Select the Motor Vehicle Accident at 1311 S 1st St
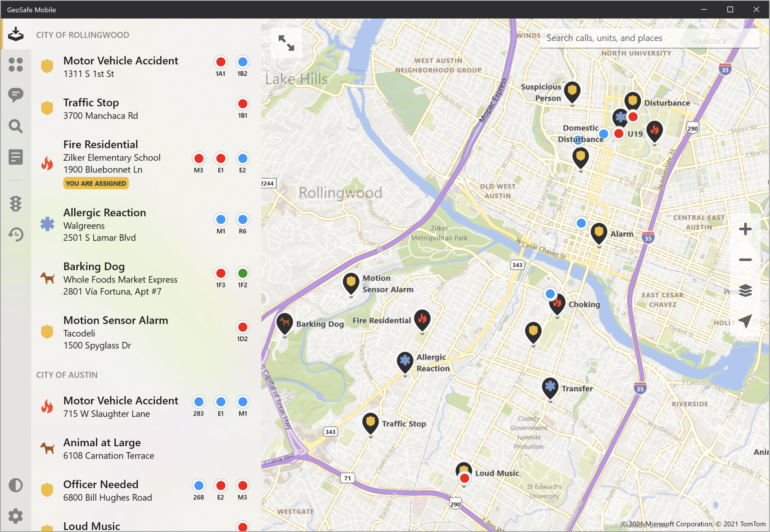The image size is (770, 532). pyautogui.click(x=146, y=67)
